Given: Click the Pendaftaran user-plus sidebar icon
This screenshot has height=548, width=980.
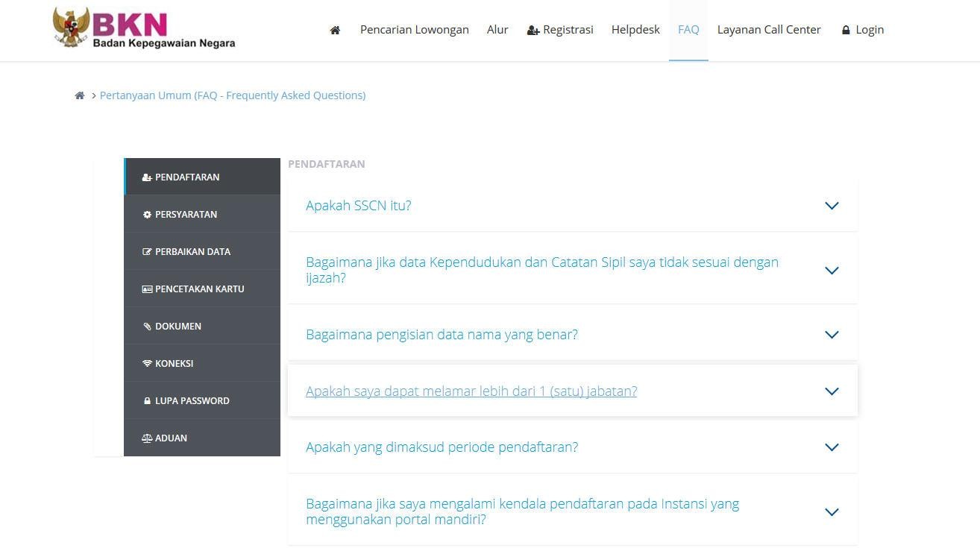Looking at the screenshot, I should 147,177.
